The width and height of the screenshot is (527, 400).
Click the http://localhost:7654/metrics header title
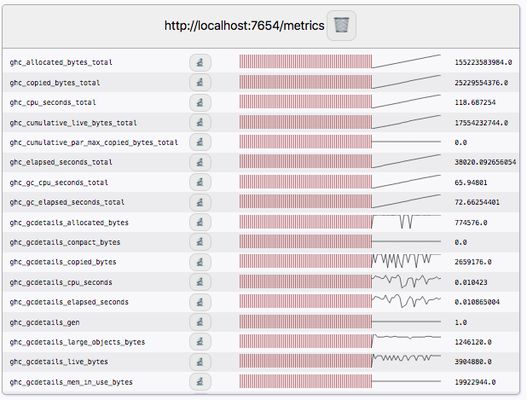244,26
